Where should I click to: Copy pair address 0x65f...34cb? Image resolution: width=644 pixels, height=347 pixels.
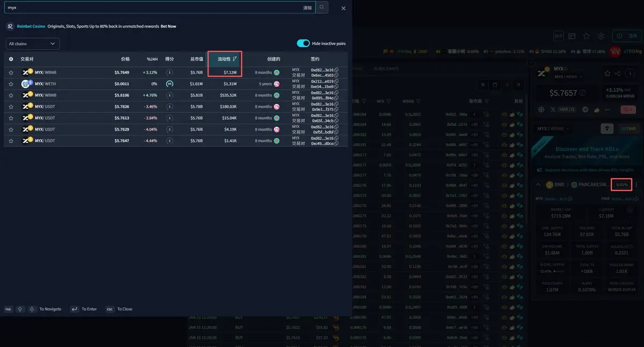point(336,120)
